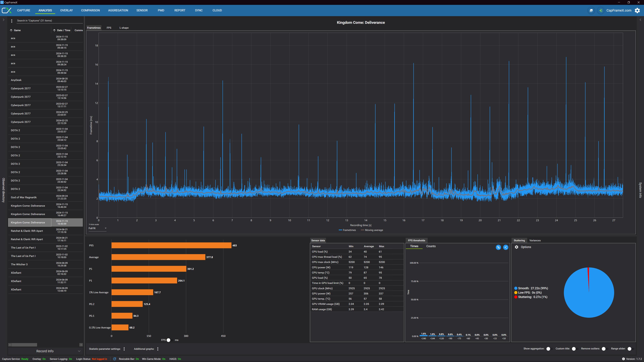Click the Sensor data panel header
The width and height of the screenshot is (644, 362).
(318, 240)
